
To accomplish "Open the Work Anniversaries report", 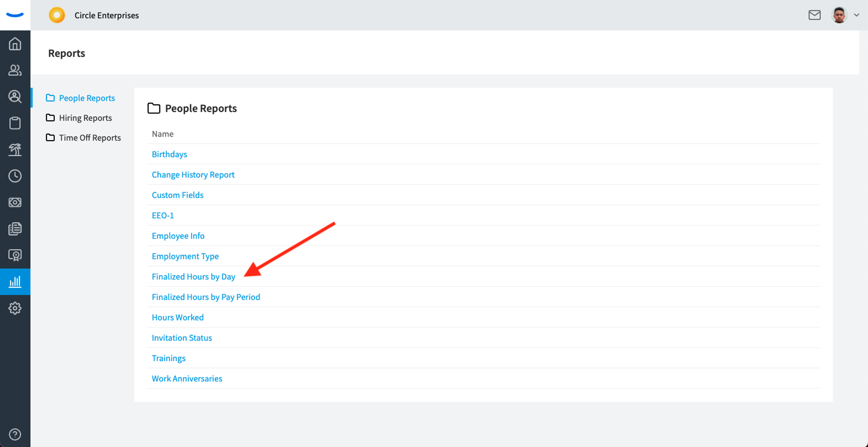I will (187, 378).
